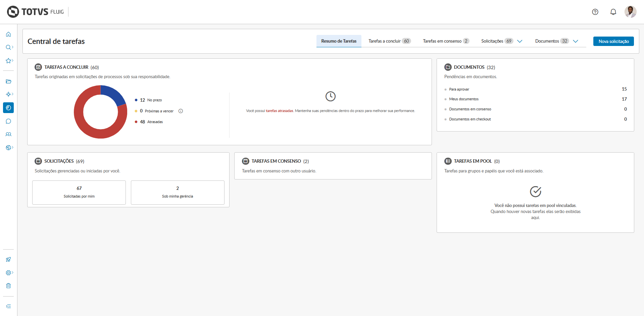Click the rocket icon in sidebar

coord(8,259)
